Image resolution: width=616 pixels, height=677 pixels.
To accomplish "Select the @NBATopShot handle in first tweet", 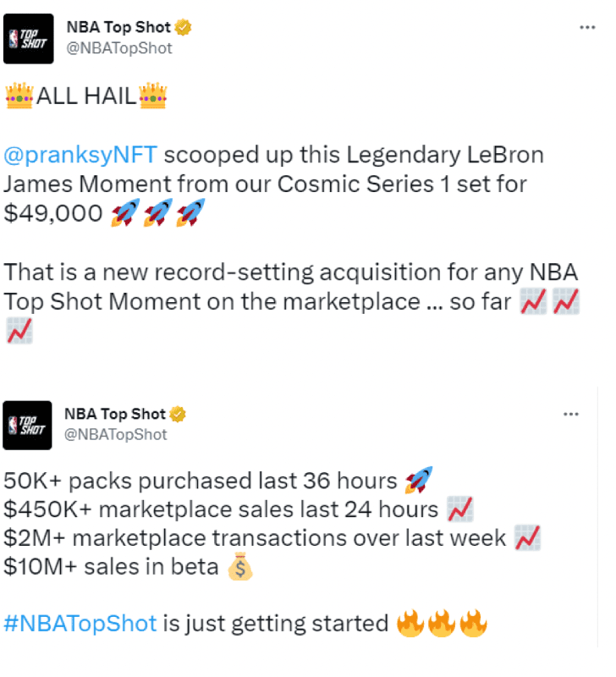I will tap(119, 48).
